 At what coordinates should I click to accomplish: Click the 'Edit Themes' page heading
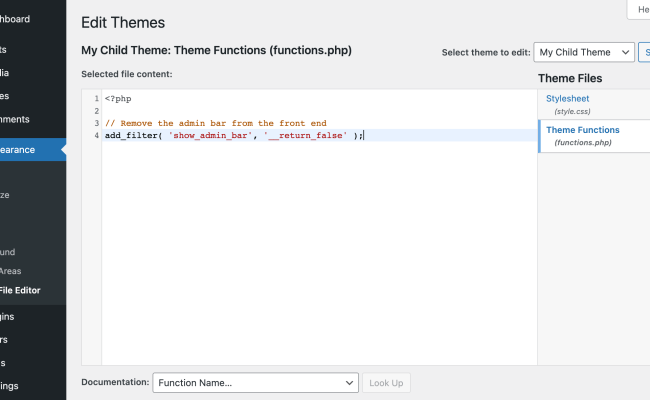click(123, 23)
